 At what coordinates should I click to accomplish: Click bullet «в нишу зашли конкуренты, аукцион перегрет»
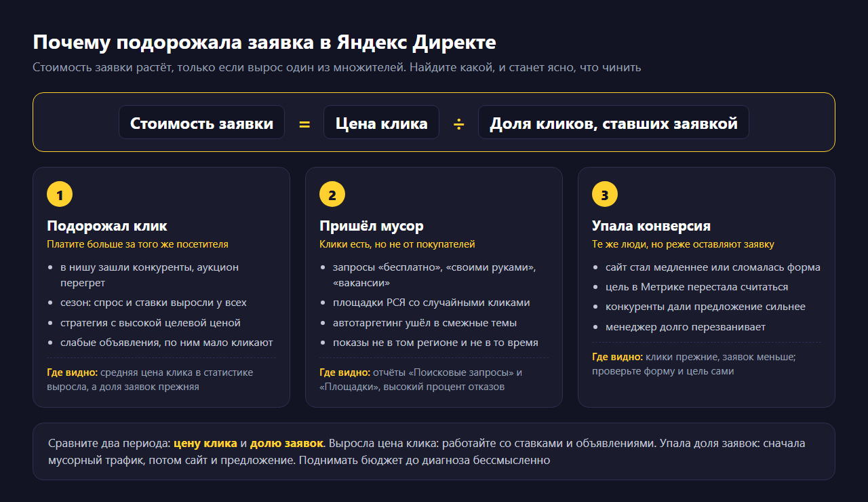(x=150, y=275)
